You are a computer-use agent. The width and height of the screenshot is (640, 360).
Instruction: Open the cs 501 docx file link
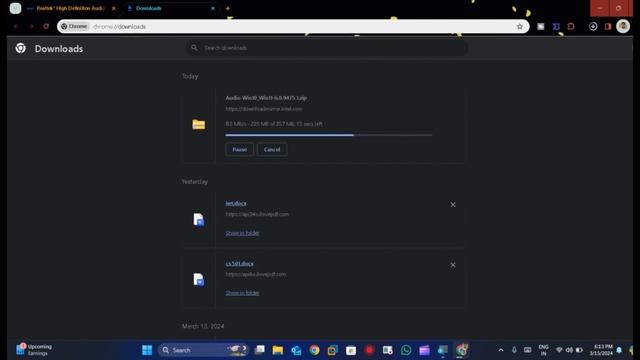click(239, 264)
